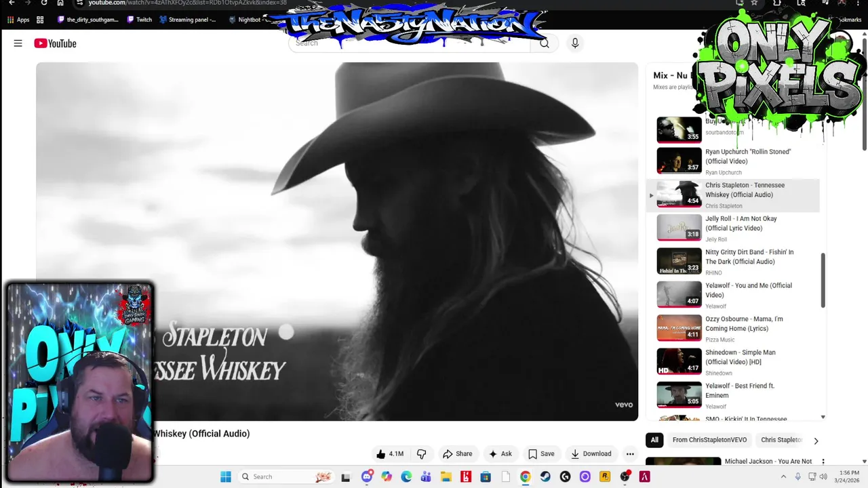Open OBS Studio from taskbar
868x488 pixels.
click(625, 476)
